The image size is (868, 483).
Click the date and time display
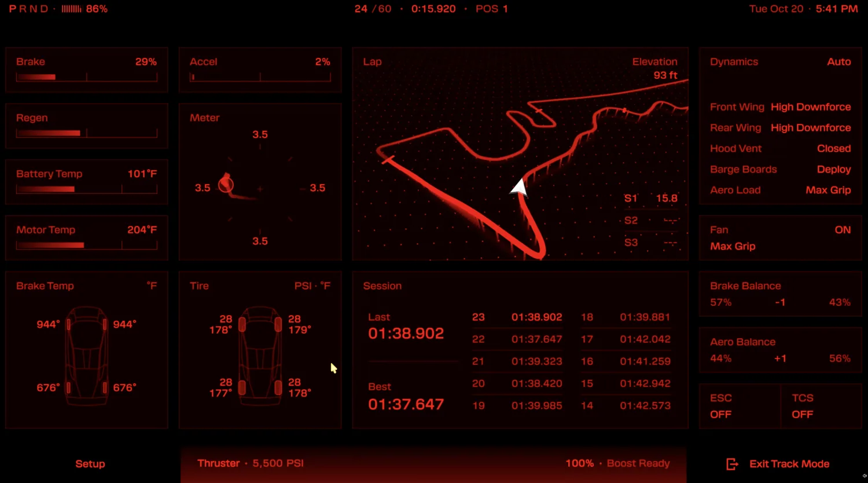tap(803, 9)
